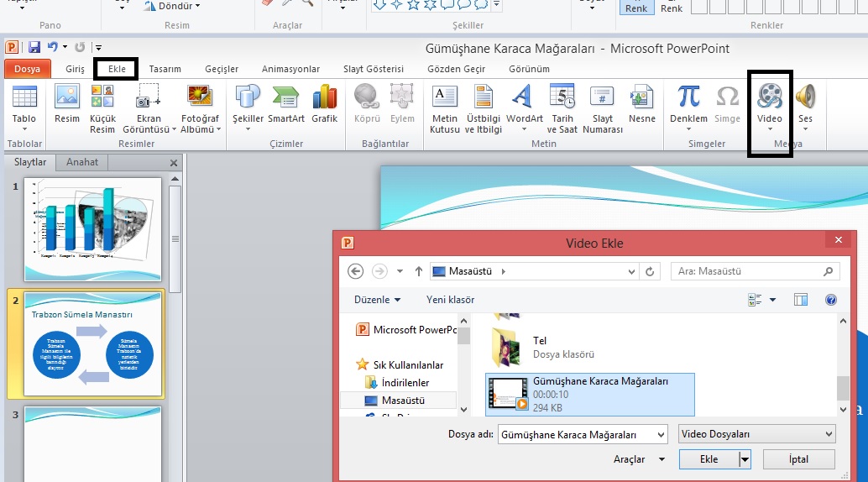Open the Dosya tab
Image resolution: width=868 pixels, height=482 pixels.
(x=27, y=69)
